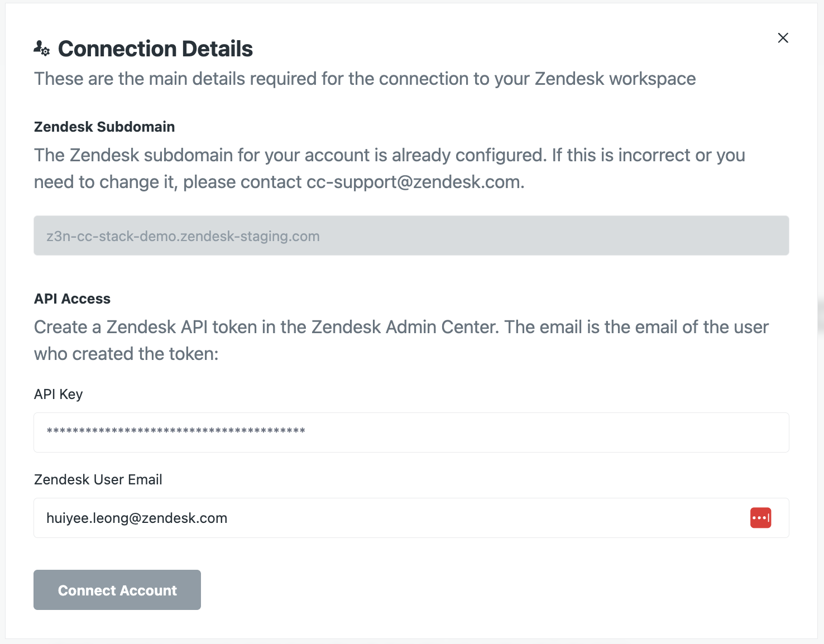The image size is (824, 644).
Task: Click the user-gear icon beside Connection Details
Action: tap(41, 49)
